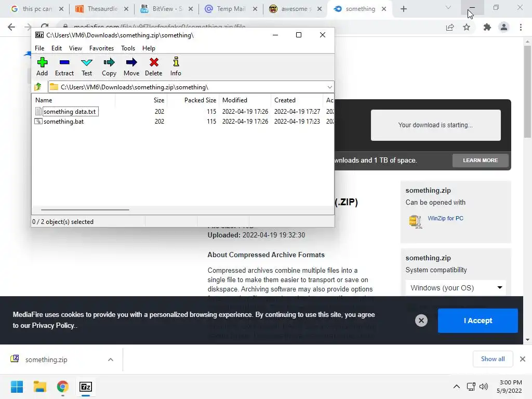Open the File menu in 7-Zip
Screen dimensions: 532x399
tap(39, 48)
